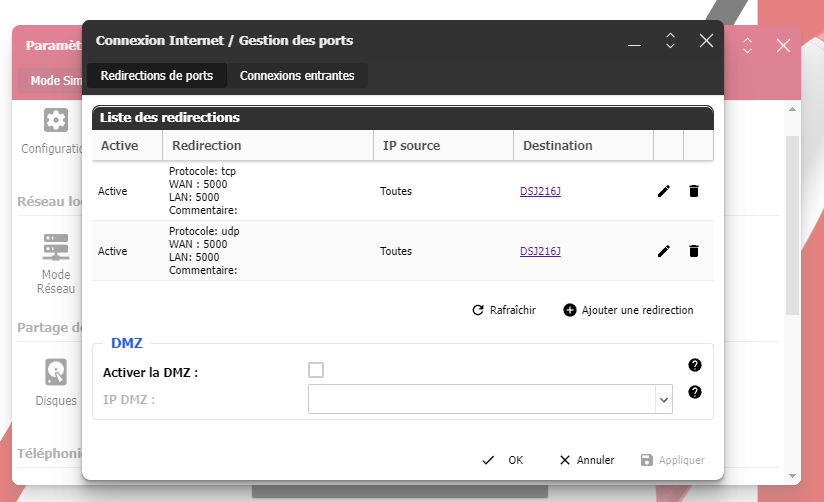Open the Configuration gear icon
Image resolution: width=824 pixels, height=502 pixels.
55,121
